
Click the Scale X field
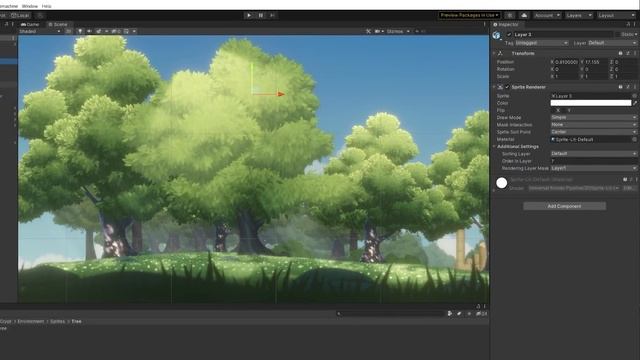(567, 76)
